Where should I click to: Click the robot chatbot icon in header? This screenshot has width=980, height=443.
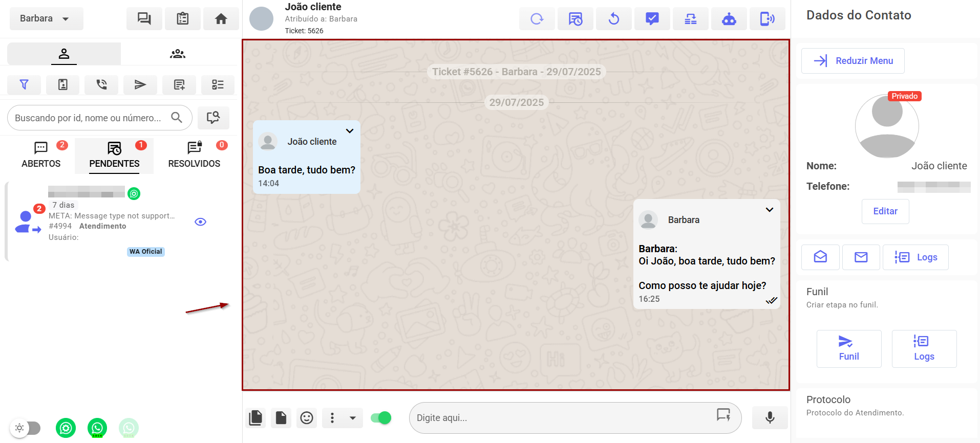click(729, 19)
